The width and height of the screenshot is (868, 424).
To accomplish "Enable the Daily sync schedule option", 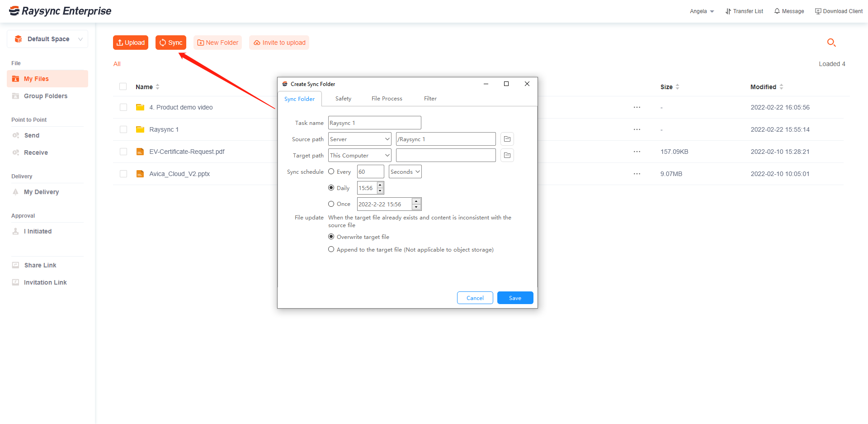I will point(331,187).
